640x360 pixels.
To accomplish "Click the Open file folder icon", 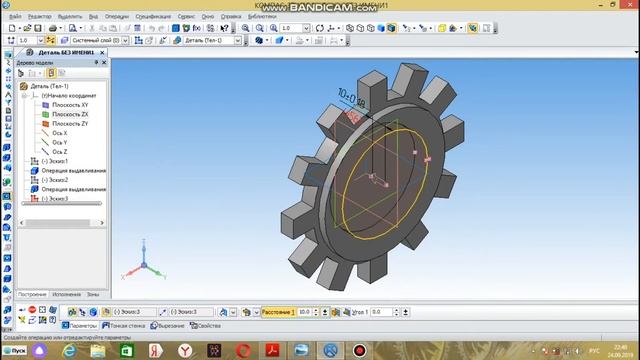I will click(27, 28).
